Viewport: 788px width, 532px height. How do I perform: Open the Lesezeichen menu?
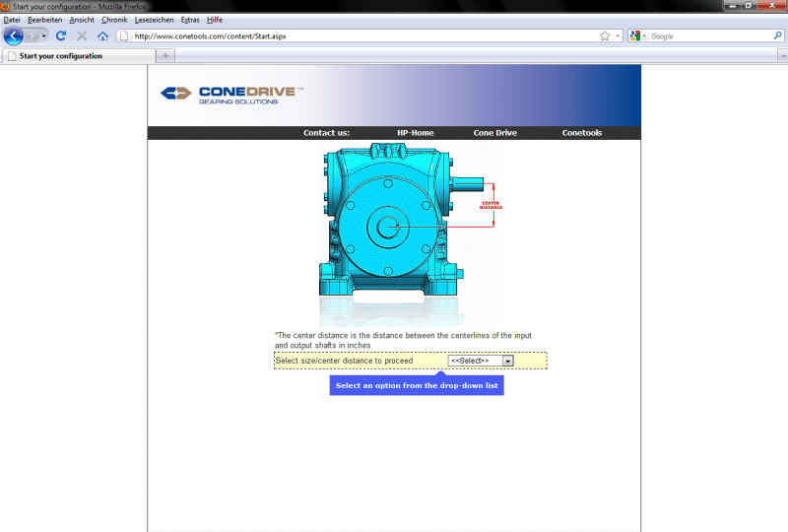(154, 20)
